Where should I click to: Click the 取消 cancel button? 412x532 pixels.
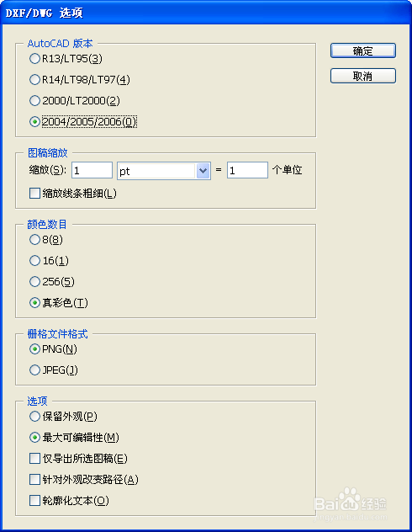363,76
